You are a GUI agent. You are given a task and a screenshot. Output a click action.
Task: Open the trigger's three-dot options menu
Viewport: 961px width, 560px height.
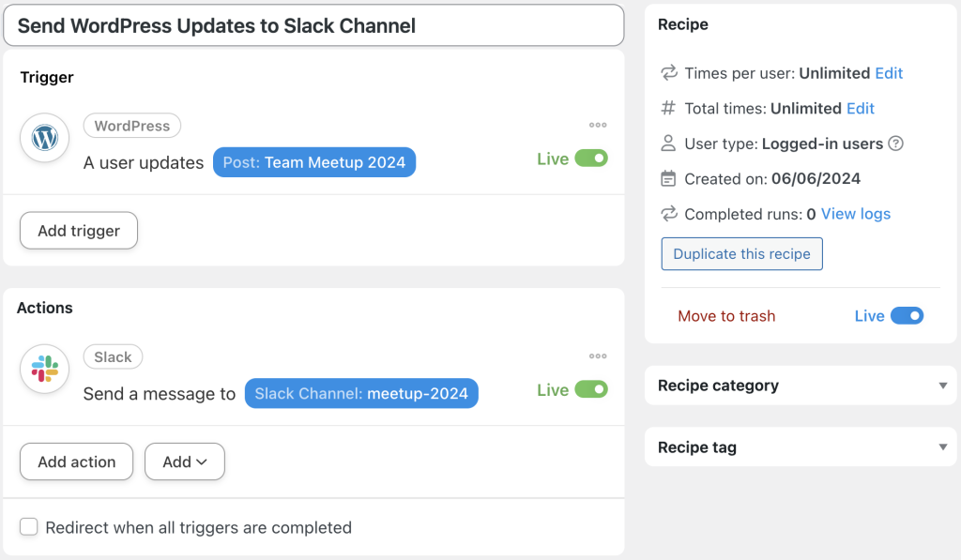coord(598,125)
